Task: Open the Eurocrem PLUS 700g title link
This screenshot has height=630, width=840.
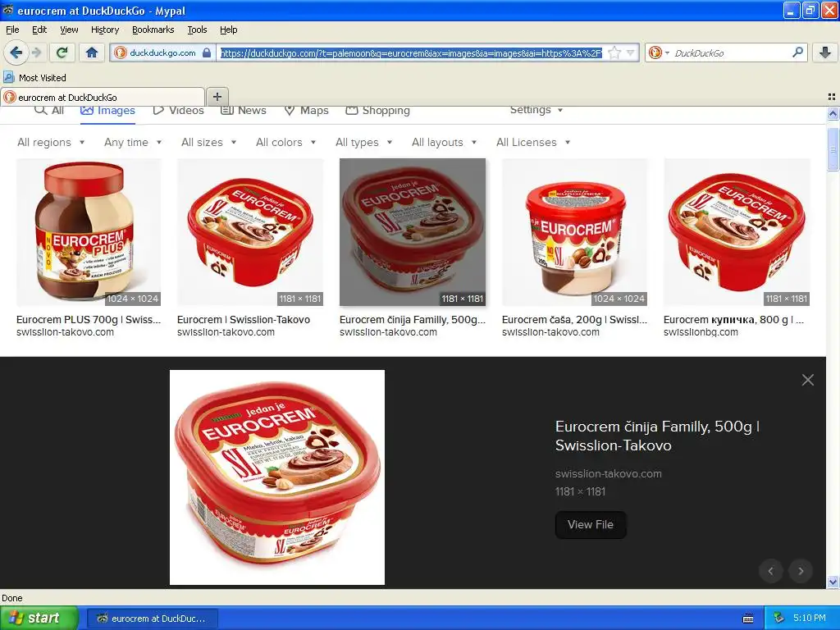Action: coord(89,320)
